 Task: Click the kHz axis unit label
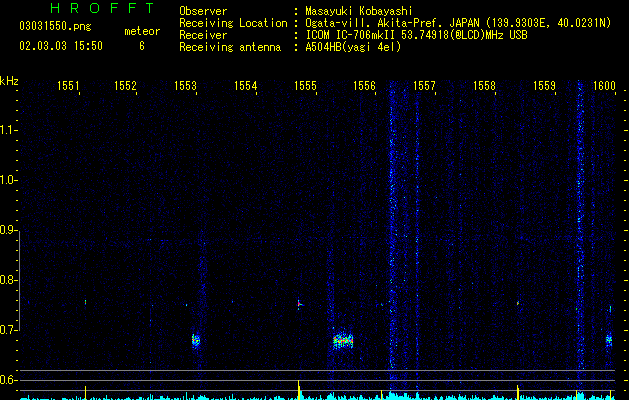click(x=9, y=81)
